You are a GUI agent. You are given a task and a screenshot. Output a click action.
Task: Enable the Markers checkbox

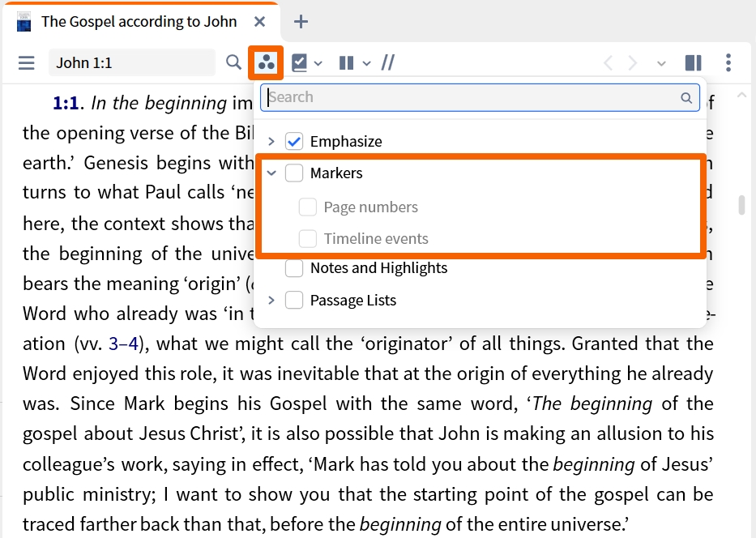[294, 173]
